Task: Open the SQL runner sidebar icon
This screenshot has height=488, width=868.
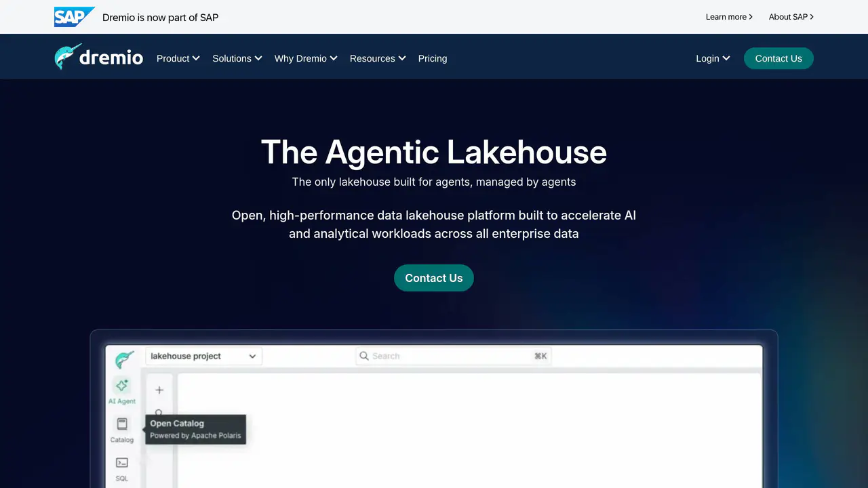Action: click(x=122, y=468)
